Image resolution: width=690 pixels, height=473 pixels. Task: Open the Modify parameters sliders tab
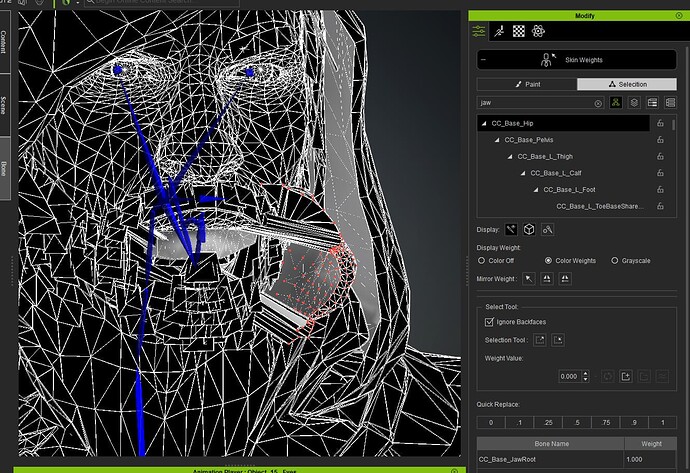tap(479, 31)
